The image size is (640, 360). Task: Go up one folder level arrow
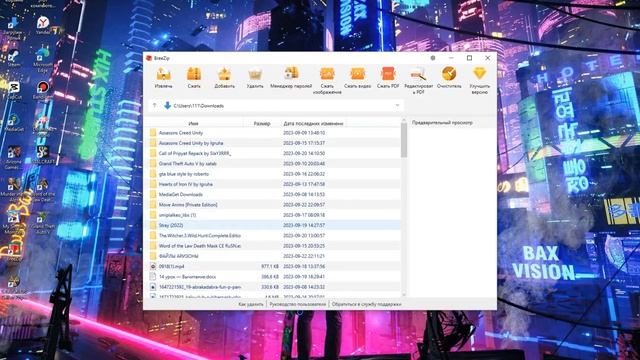tap(154, 106)
